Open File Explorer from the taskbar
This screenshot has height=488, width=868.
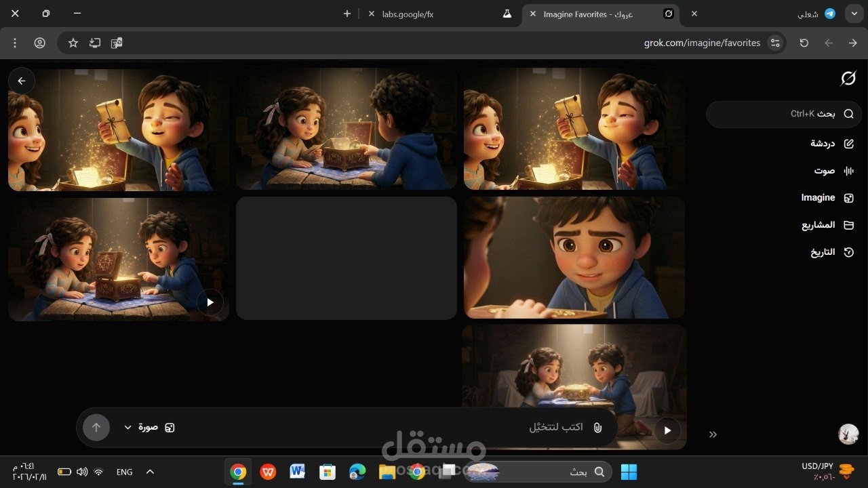pyautogui.click(x=387, y=472)
